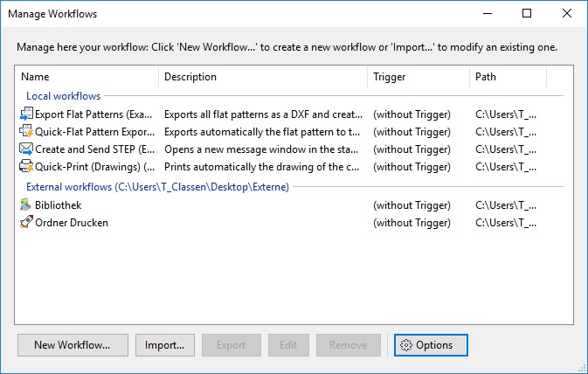Click the Local workflows group header
This screenshot has width=588, height=374.
[63, 95]
